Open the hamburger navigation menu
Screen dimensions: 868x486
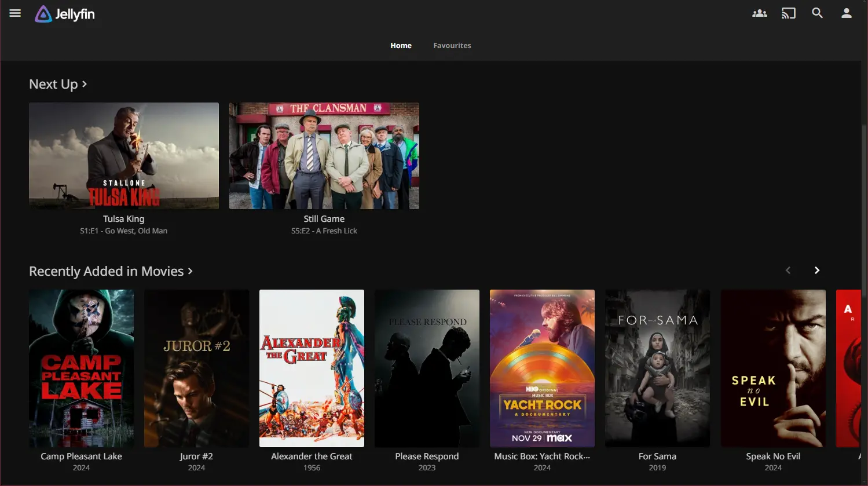pos(15,13)
